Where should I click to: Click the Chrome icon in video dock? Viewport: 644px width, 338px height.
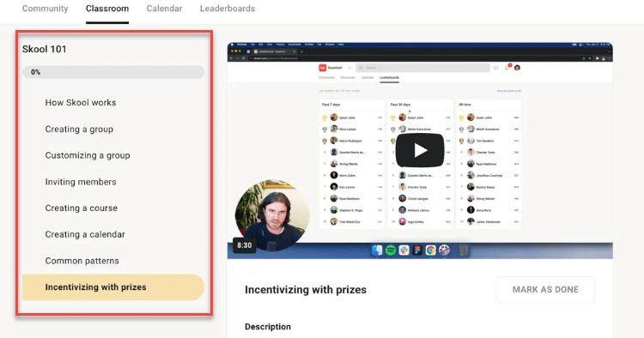pos(431,250)
